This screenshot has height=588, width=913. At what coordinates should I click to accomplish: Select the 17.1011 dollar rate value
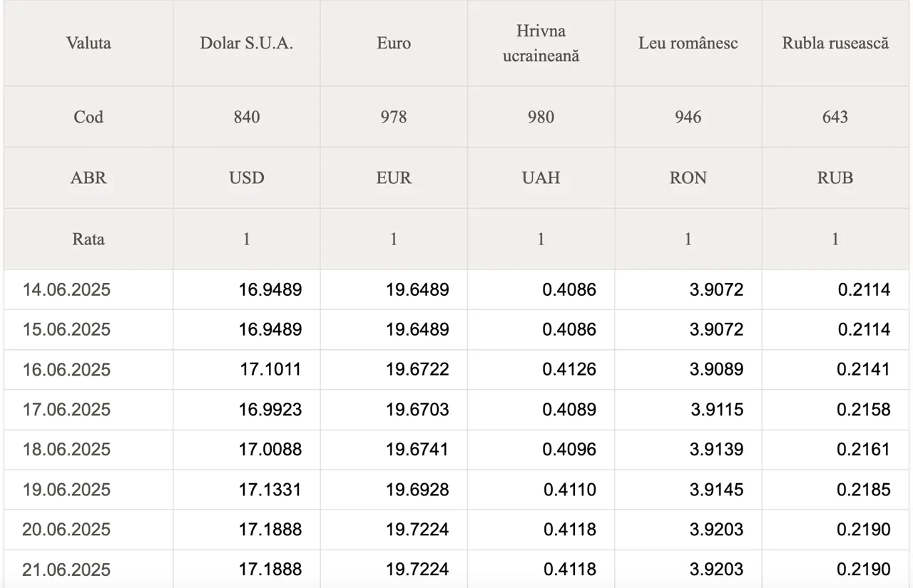270,370
